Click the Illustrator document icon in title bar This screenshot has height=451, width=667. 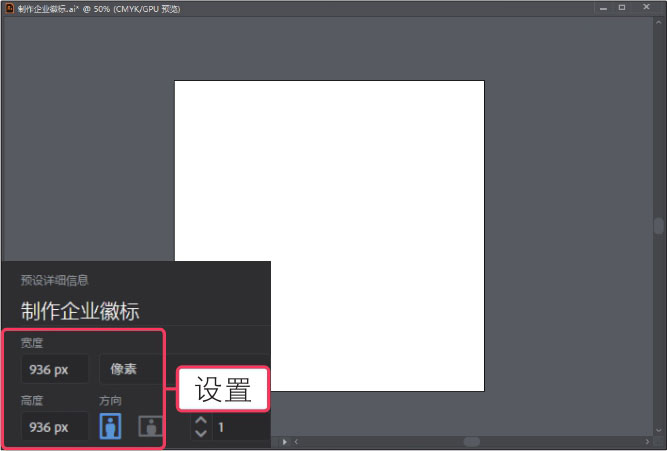(9, 8)
